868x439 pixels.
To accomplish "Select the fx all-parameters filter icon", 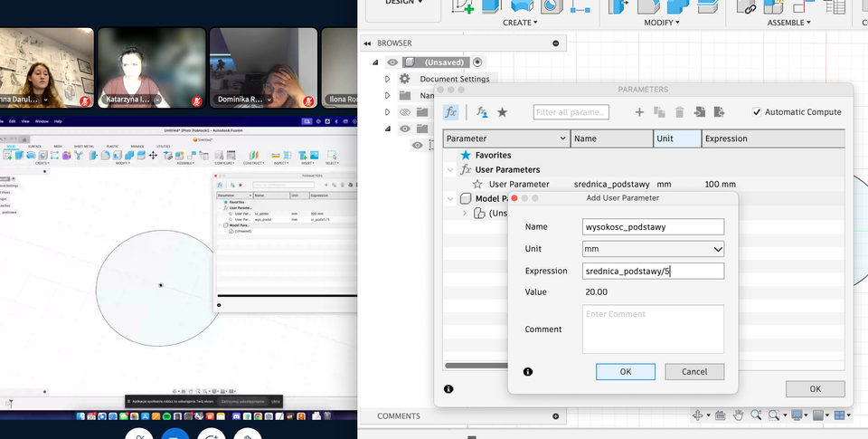I will 451,112.
